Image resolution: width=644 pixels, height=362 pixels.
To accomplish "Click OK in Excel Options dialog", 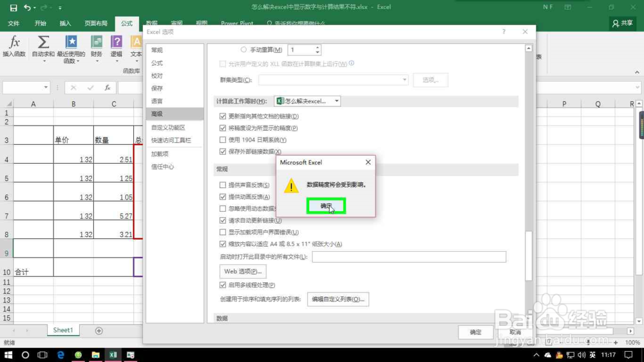I will coord(476,332).
